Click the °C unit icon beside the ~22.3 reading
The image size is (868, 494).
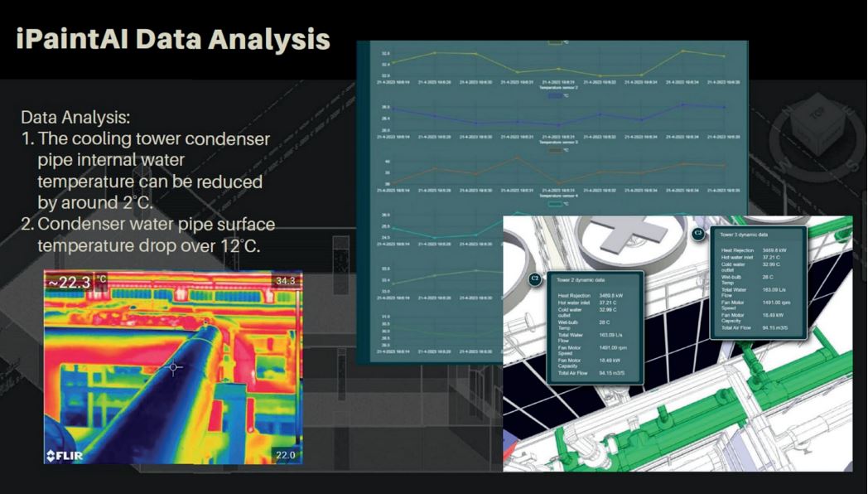[102, 279]
